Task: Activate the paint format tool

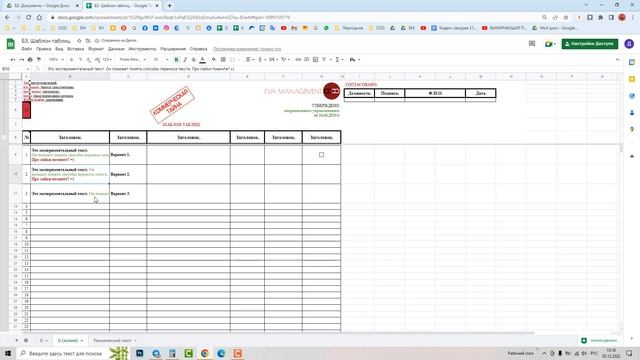Action: click(39, 60)
